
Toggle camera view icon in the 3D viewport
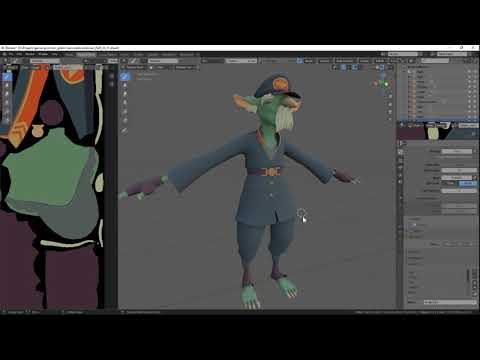coord(390,112)
